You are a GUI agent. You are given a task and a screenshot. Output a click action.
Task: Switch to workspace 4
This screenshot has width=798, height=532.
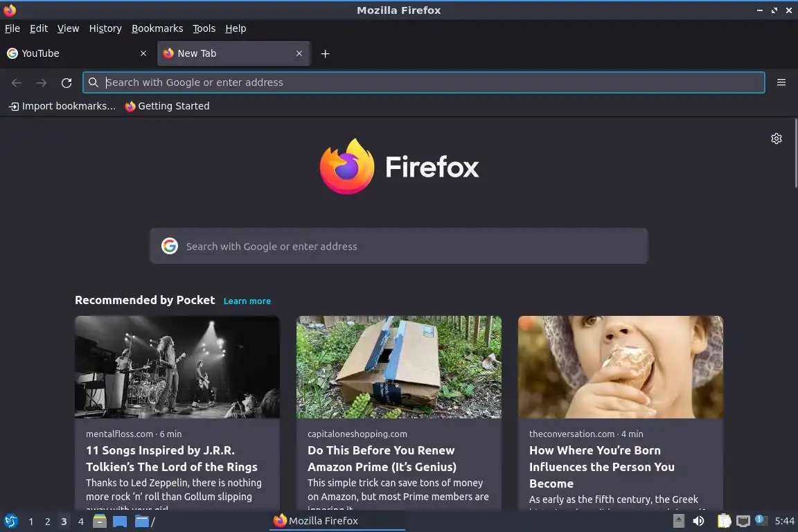(x=80, y=522)
